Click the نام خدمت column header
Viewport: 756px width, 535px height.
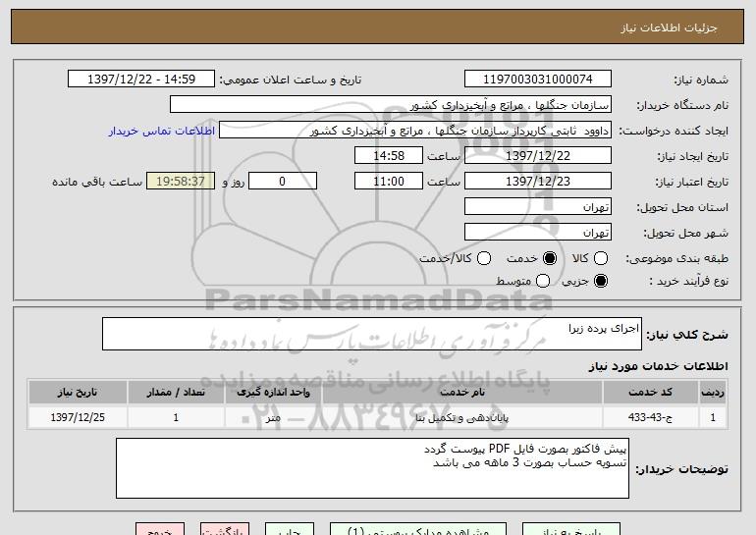click(x=462, y=392)
